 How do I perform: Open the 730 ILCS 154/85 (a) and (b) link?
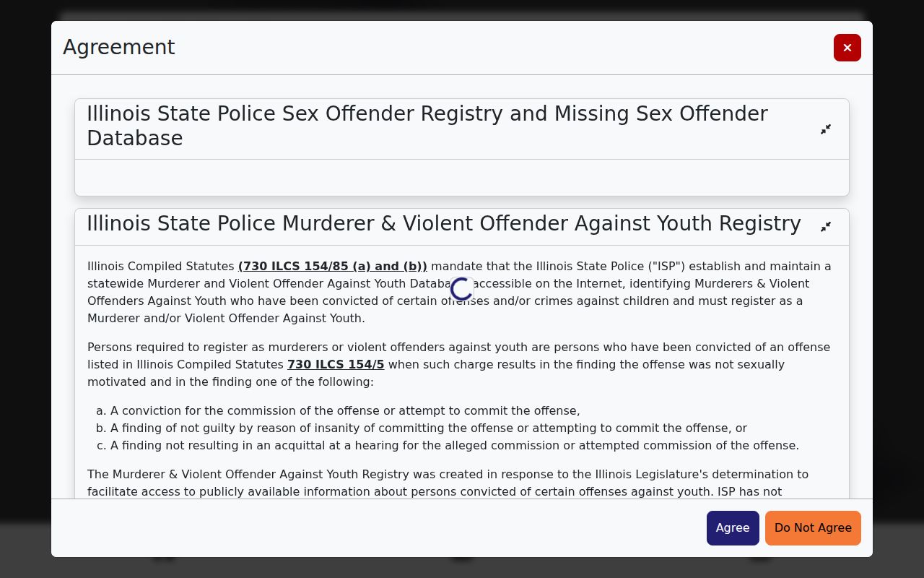333,267
